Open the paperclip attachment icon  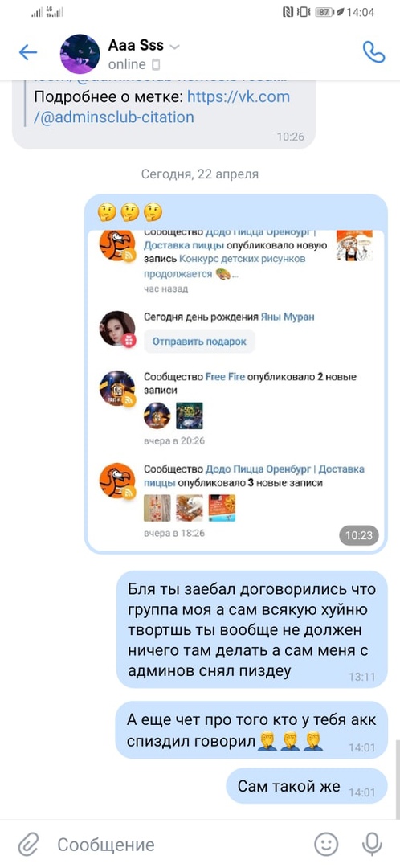pos(27,845)
